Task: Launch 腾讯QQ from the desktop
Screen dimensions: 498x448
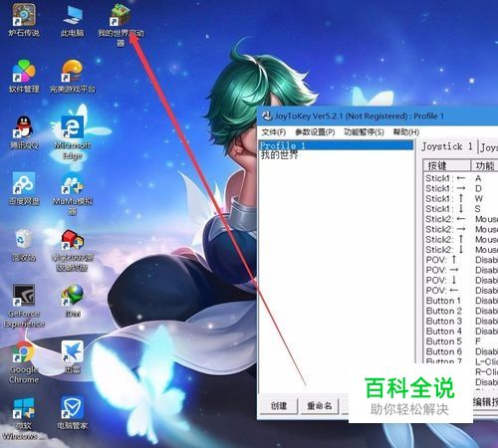Action: pos(24,132)
